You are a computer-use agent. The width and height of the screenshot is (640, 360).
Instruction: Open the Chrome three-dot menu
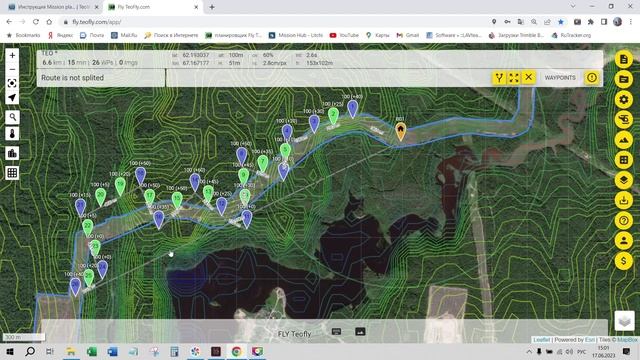(x=631, y=22)
